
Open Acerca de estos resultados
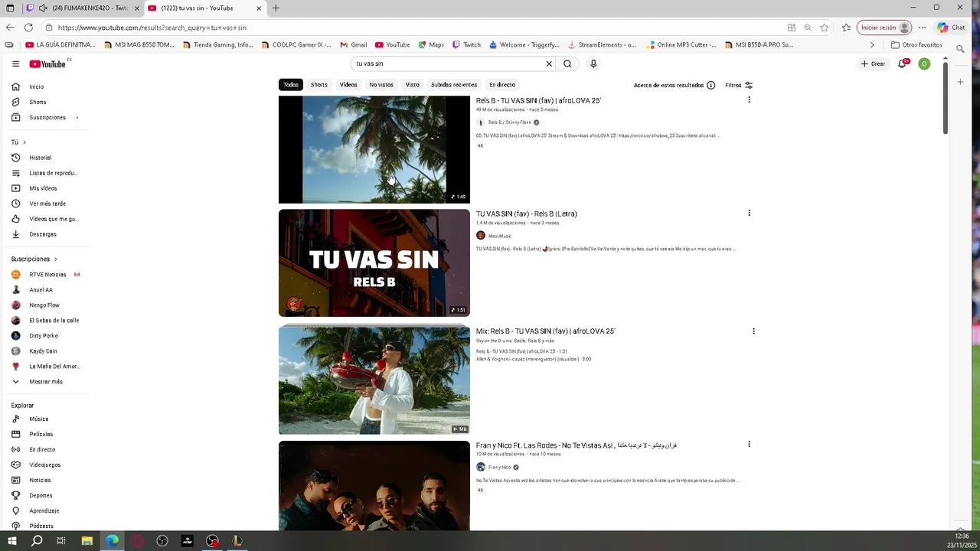(x=674, y=85)
